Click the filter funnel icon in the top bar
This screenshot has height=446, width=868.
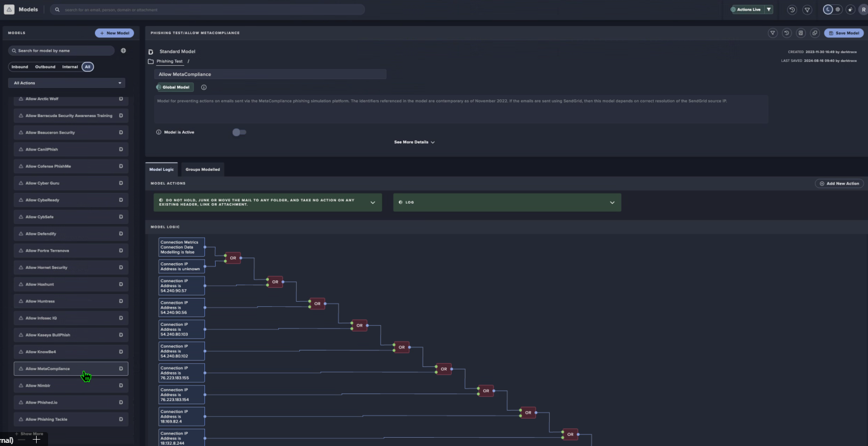[807, 9]
